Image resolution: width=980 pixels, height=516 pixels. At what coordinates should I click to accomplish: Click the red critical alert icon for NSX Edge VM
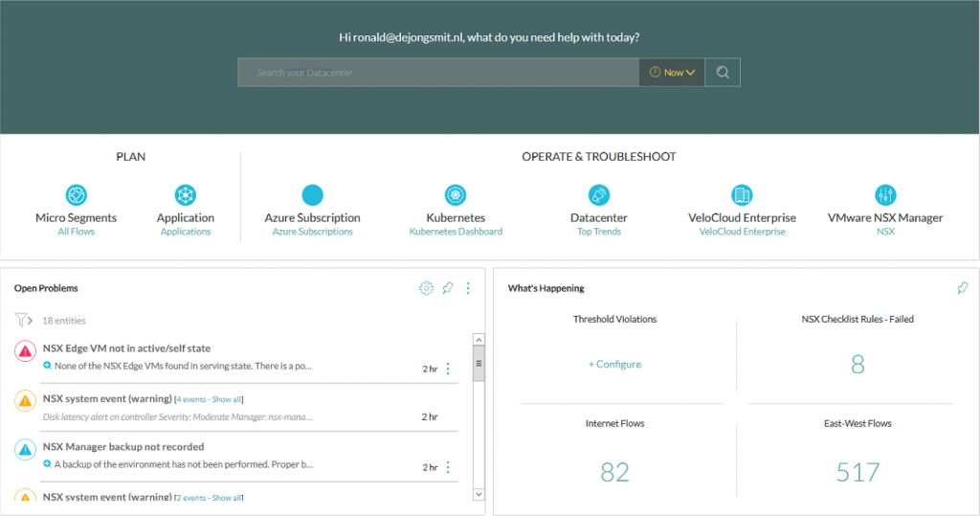(25, 351)
